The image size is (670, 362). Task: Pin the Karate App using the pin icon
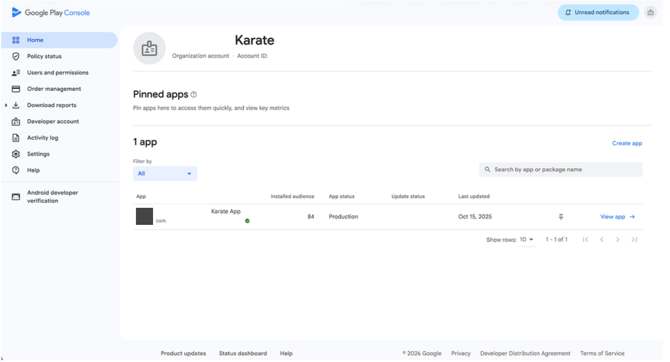coord(561,217)
